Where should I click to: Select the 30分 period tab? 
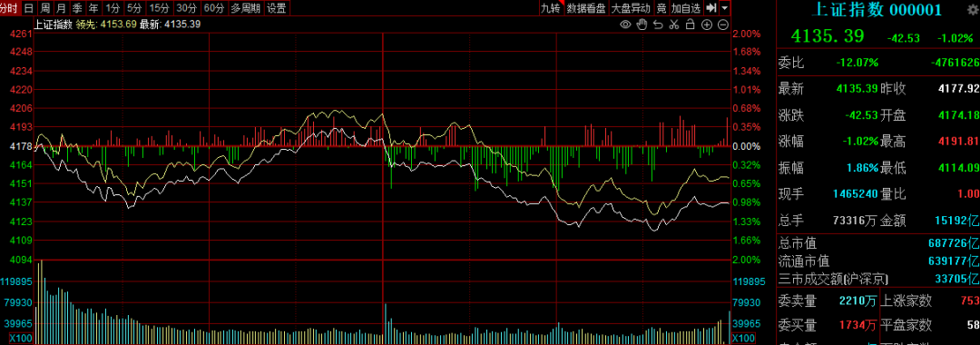(186, 8)
